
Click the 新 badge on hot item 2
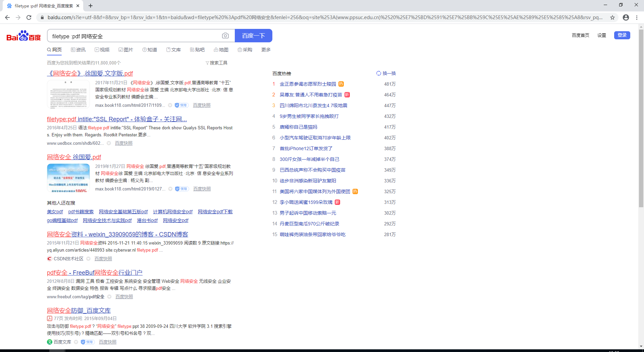[347, 95]
